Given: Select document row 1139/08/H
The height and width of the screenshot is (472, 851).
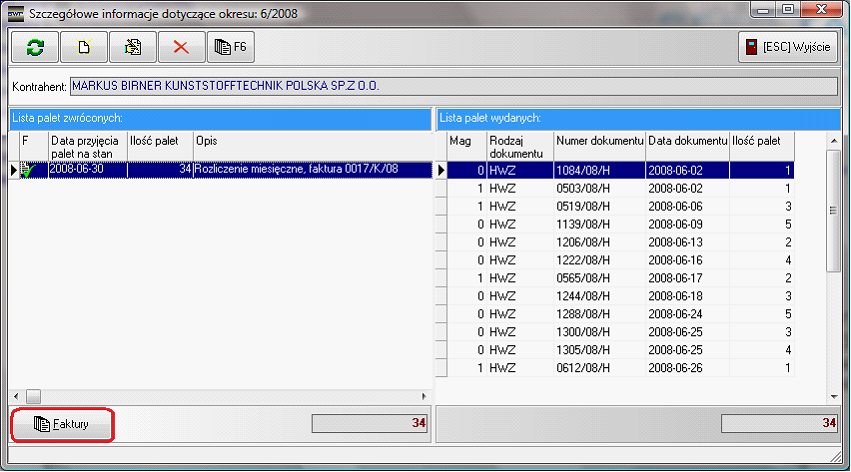Looking at the screenshot, I should 599,224.
